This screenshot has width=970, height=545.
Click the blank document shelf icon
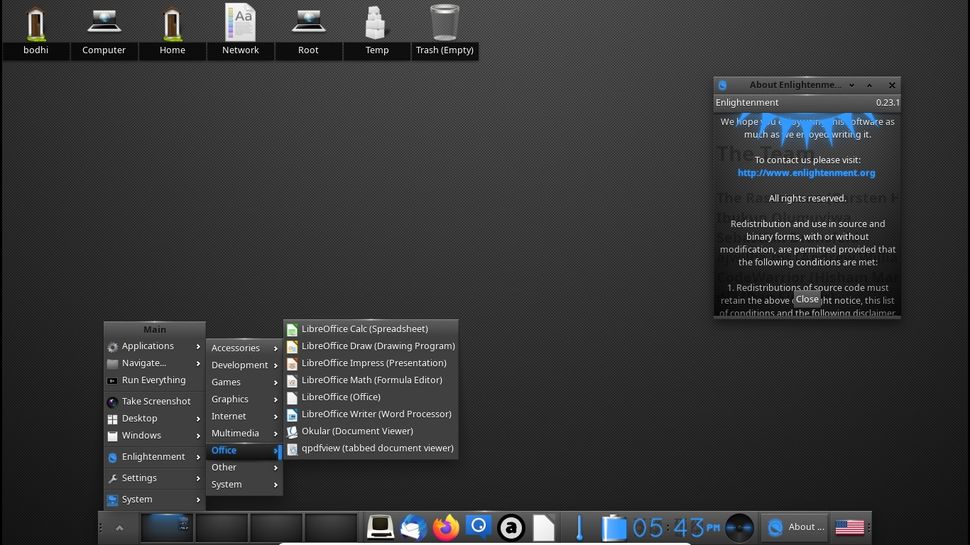pos(544,528)
